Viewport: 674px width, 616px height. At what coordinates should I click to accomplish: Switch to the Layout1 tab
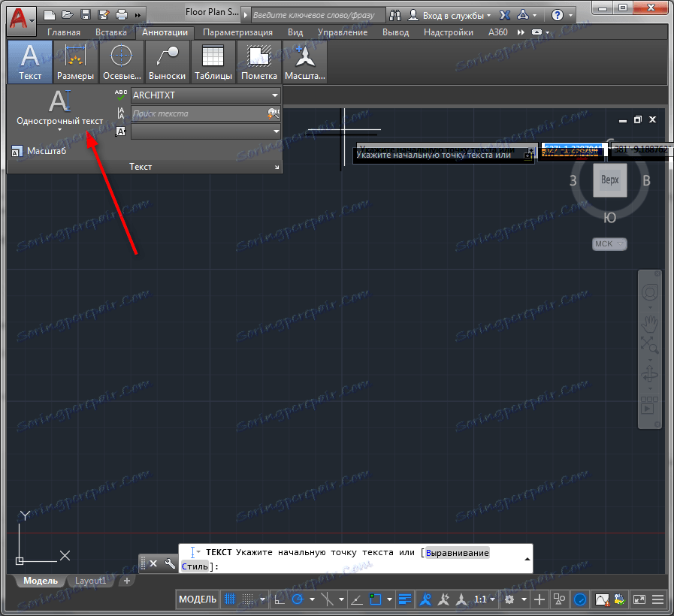[90, 581]
